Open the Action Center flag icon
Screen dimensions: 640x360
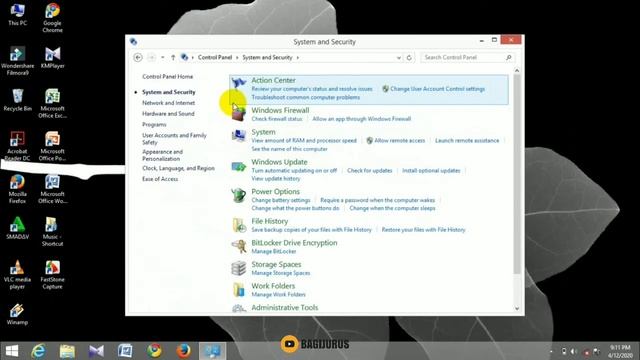pyautogui.click(x=239, y=83)
